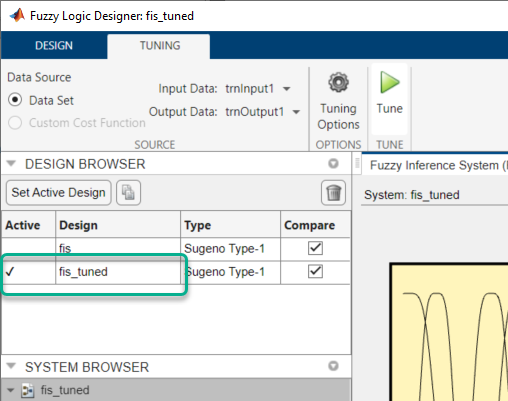The height and width of the screenshot is (401, 508).
Task: Switch to the DESIGN tab
Action: (54, 45)
